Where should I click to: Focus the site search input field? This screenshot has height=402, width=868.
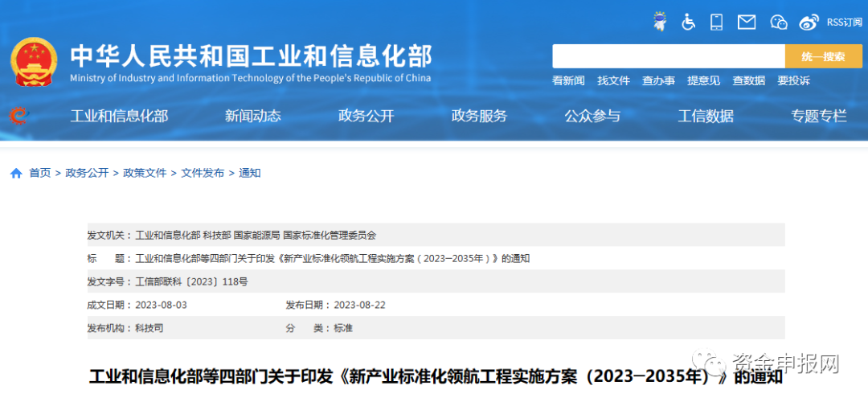coord(669,56)
